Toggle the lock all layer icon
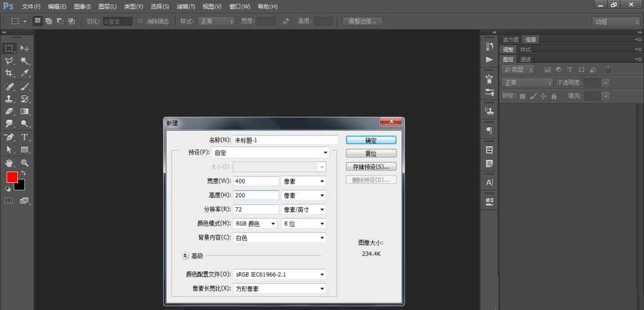 click(x=554, y=96)
